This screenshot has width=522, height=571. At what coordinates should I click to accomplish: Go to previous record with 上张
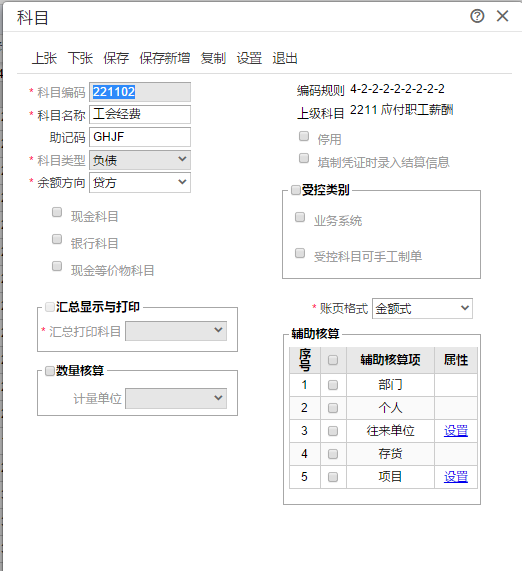44,58
